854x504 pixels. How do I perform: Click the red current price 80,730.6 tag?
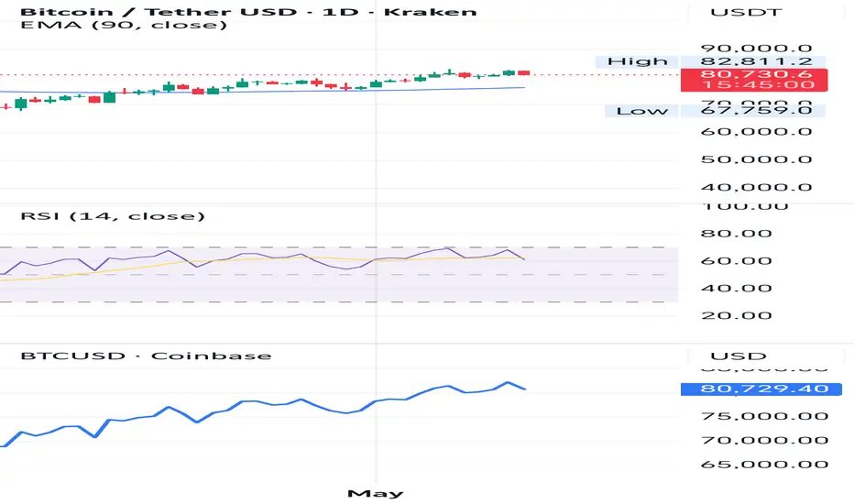pos(754,80)
